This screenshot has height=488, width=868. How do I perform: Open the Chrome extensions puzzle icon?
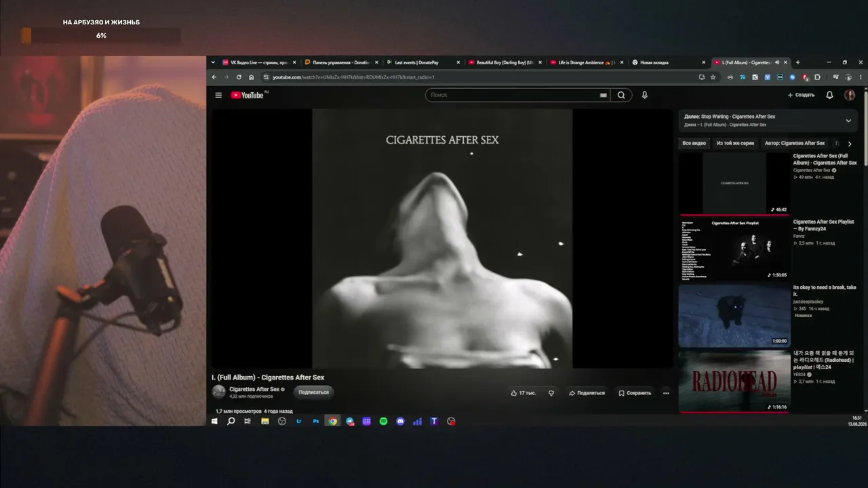[x=817, y=77]
